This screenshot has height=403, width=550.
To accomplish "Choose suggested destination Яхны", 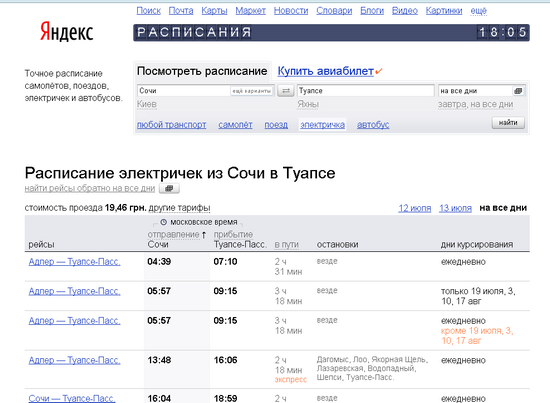I will [308, 104].
